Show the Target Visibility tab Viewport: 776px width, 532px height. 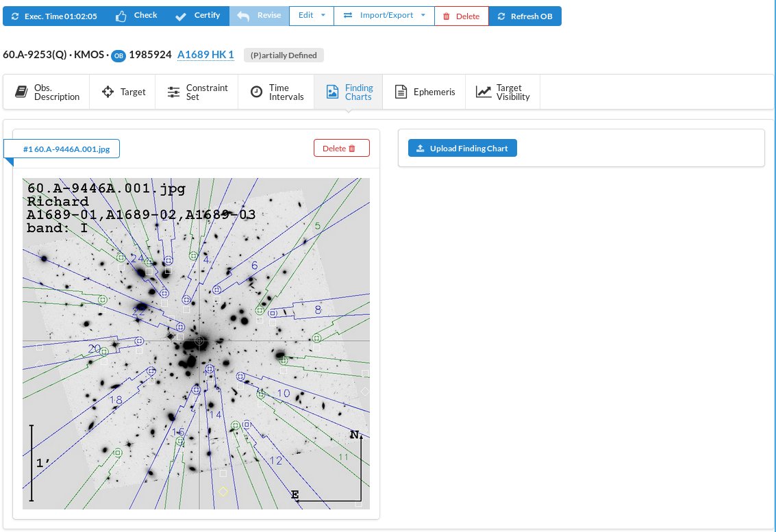(x=503, y=92)
